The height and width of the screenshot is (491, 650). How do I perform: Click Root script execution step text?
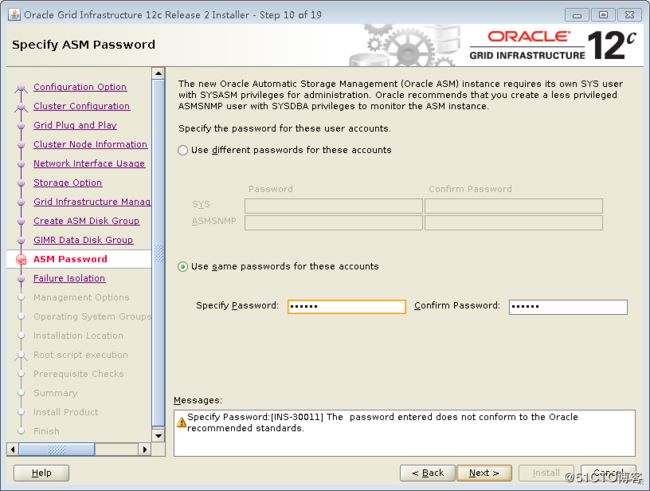pyautogui.click(x=80, y=355)
